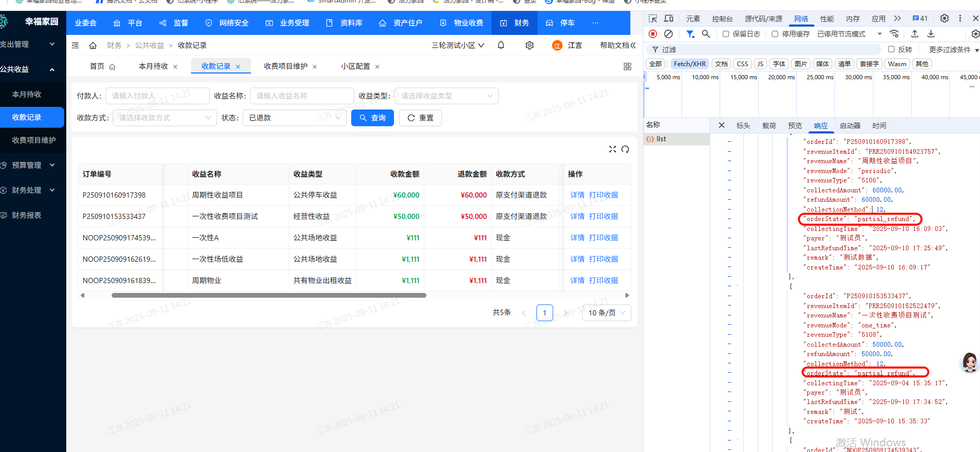Switch to the 本月待收 tab

153,66
